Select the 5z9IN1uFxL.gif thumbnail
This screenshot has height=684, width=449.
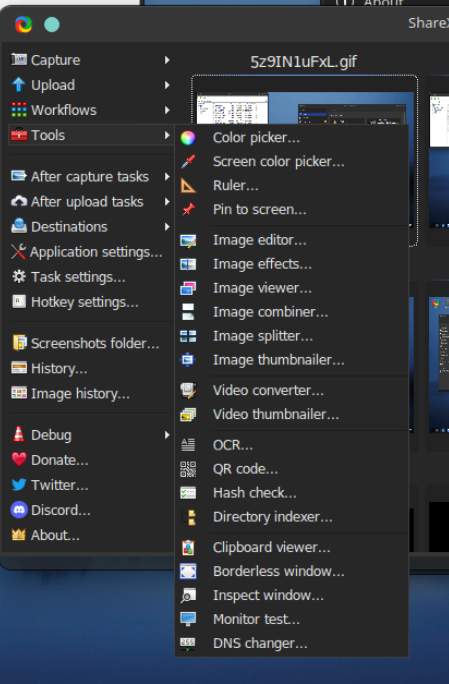point(304,161)
